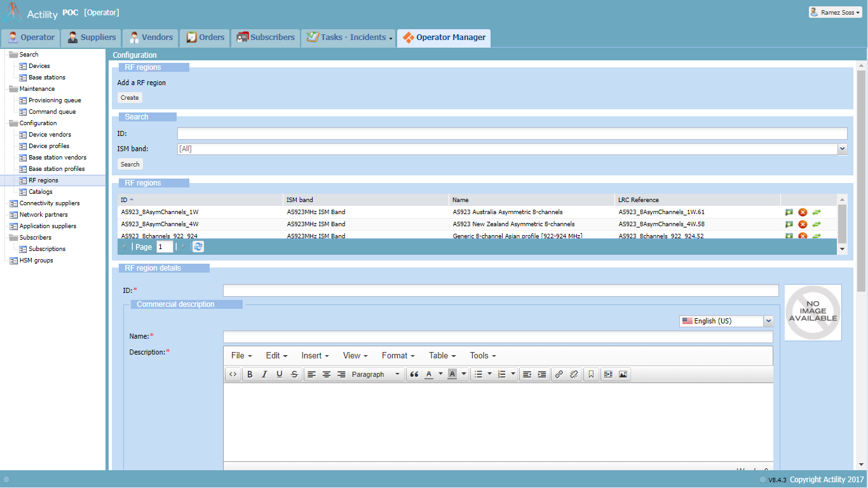The height and width of the screenshot is (488, 868).
Task: Insert media using the video icon
Action: tap(608, 374)
